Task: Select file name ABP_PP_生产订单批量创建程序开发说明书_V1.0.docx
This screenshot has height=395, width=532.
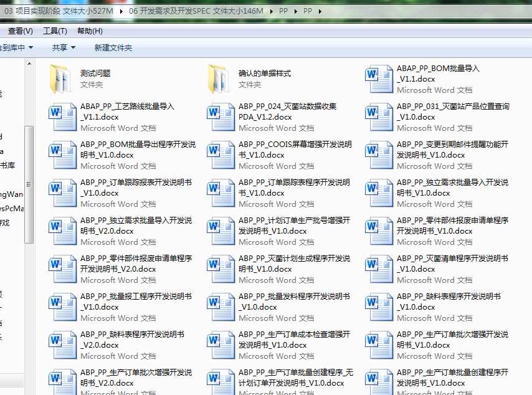Action: (x=453, y=378)
